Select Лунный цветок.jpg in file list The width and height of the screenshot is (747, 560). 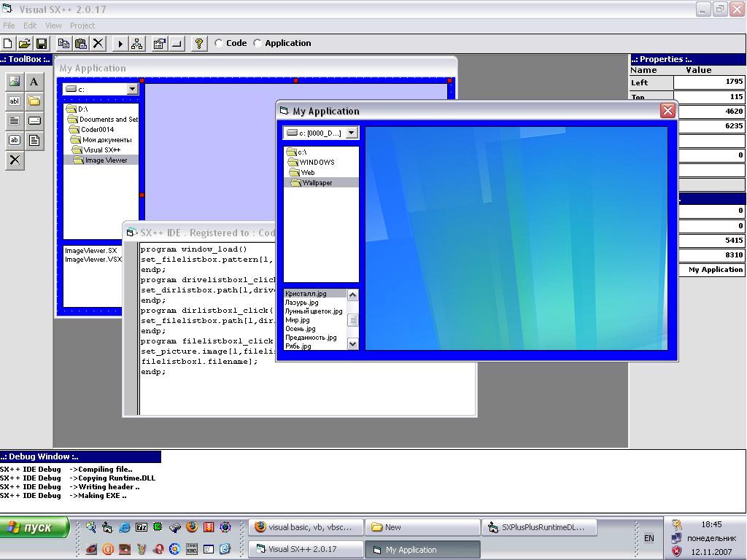click(x=314, y=311)
